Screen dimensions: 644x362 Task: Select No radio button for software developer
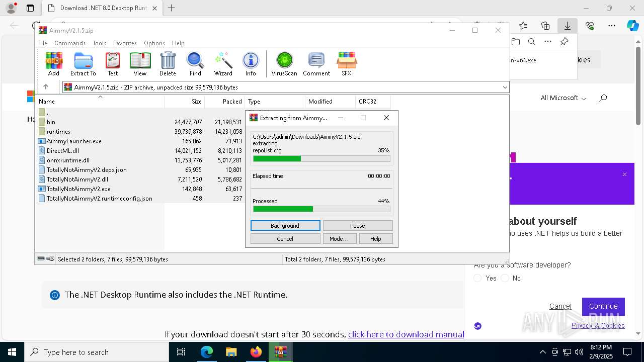[x=505, y=278]
